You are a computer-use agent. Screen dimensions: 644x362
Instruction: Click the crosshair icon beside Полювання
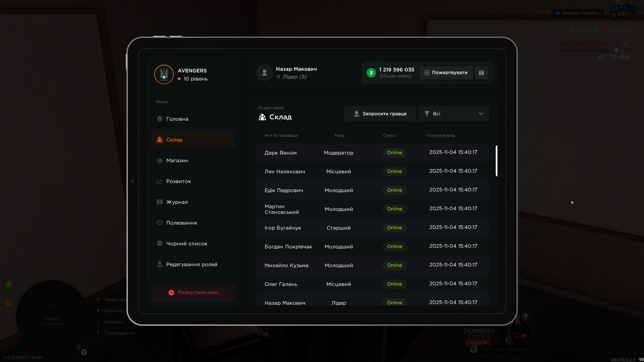point(159,223)
